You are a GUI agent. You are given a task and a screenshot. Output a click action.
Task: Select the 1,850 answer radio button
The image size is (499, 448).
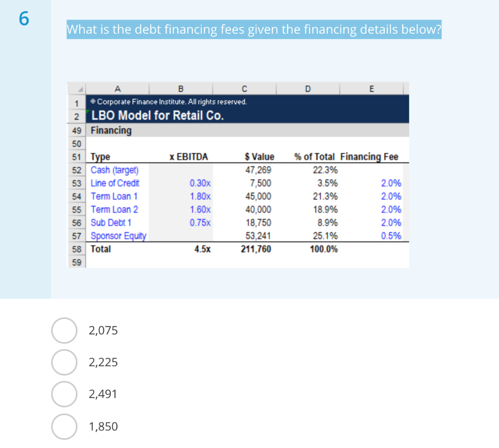[64, 427]
